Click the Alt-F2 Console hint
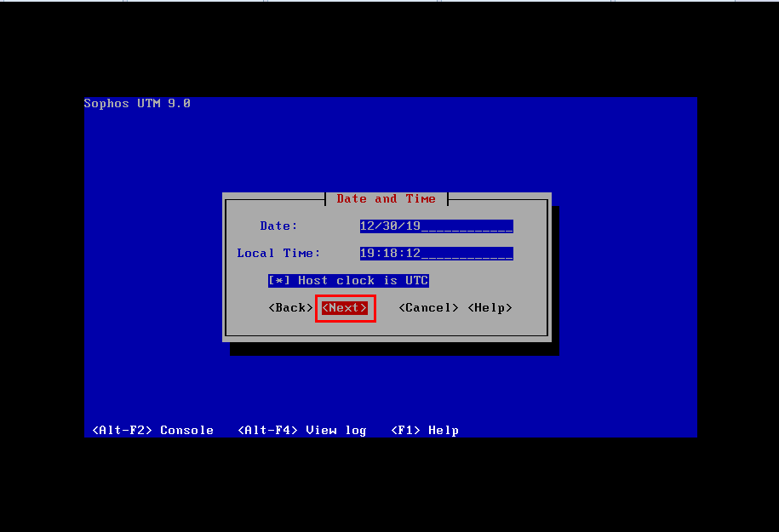The height and width of the screenshot is (532, 779). [153, 430]
